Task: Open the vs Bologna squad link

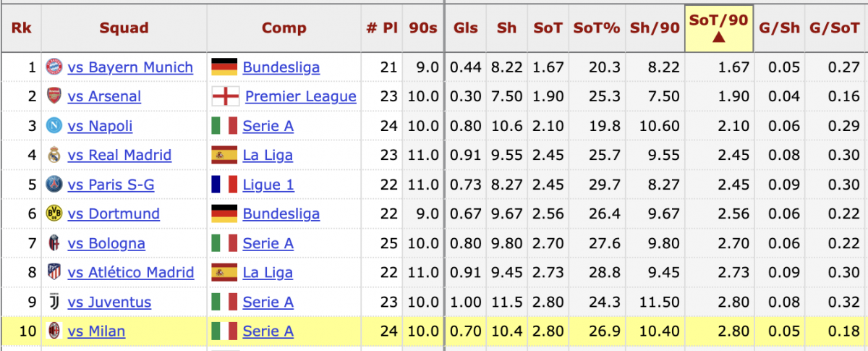Action: click(106, 243)
